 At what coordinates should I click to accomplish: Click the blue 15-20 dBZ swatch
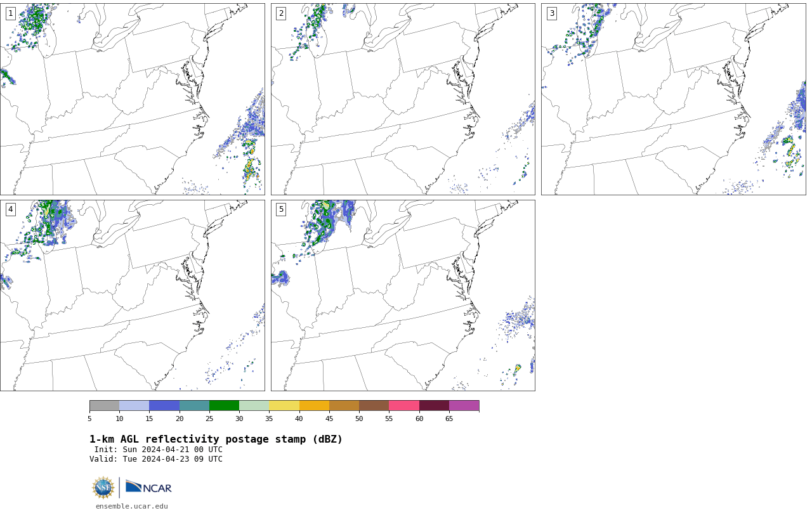[164, 406]
